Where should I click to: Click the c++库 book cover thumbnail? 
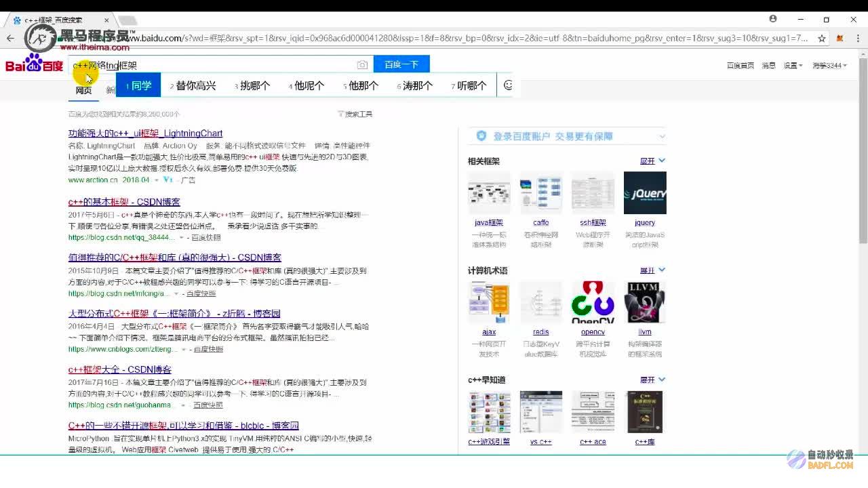(645, 412)
